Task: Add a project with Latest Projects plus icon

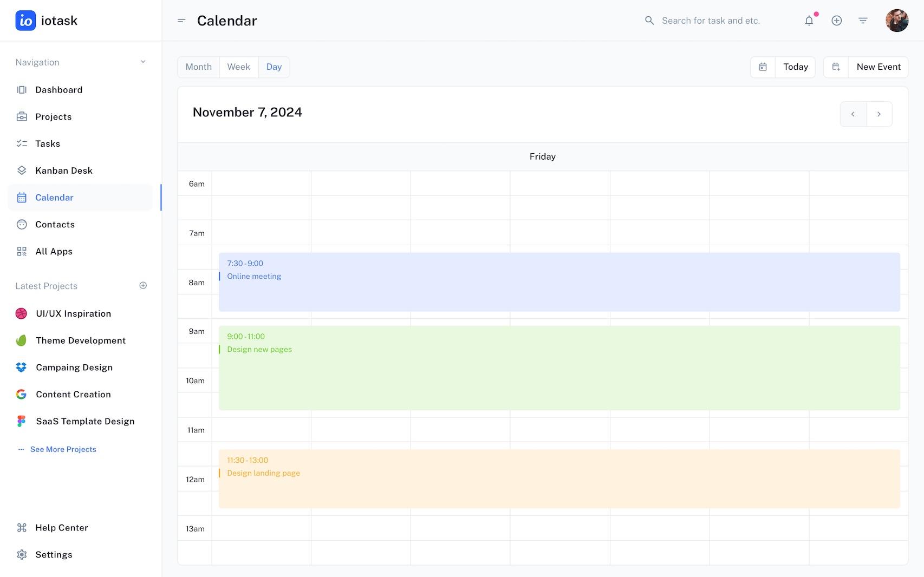Action: click(x=143, y=286)
